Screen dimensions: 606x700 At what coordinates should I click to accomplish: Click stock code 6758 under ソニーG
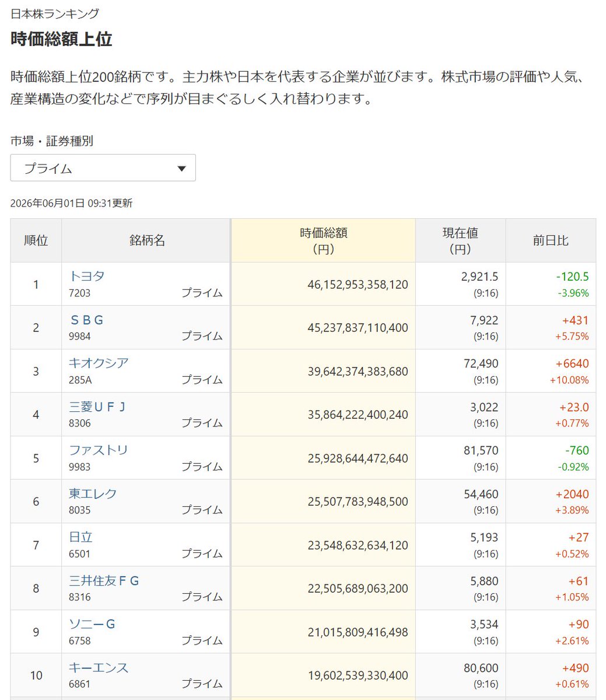pyautogui.click(x=79, y=640)
